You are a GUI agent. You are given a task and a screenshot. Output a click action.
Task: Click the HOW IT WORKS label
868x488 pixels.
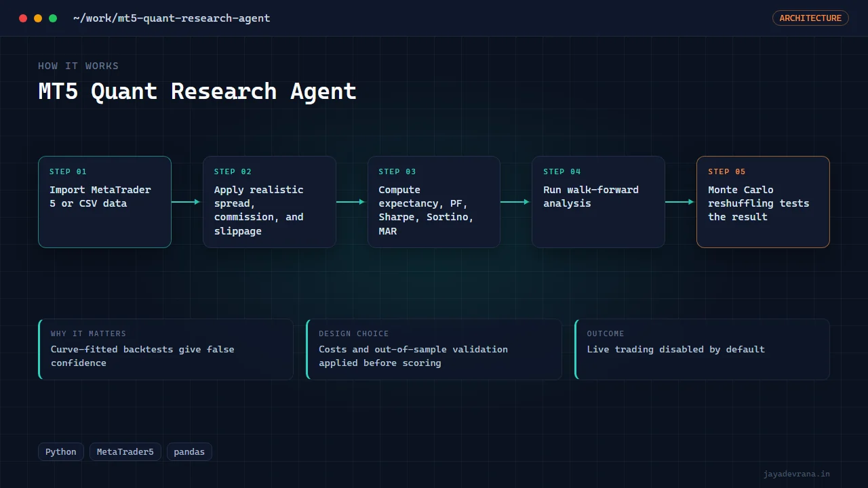tap(78, 66)
